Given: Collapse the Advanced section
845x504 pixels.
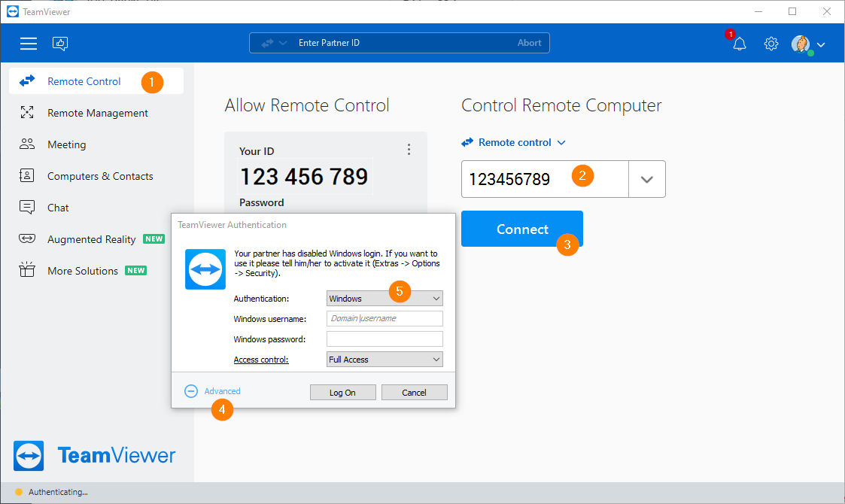Looking at the screenshot, I should tap(192, 391).
